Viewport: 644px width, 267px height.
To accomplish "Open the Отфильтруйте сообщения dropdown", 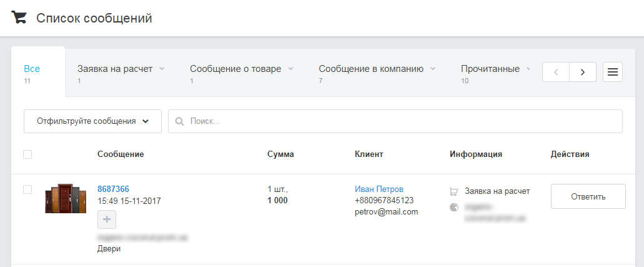I will 92,121.
